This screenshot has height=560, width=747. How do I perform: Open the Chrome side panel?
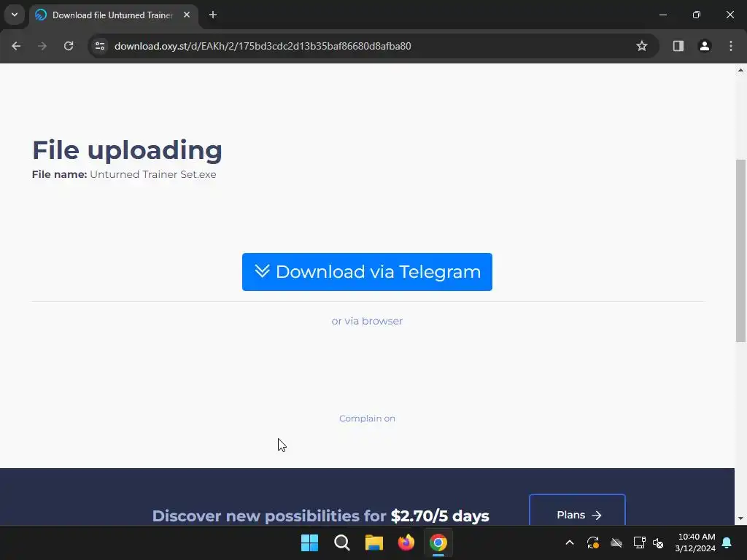point(678,46)
